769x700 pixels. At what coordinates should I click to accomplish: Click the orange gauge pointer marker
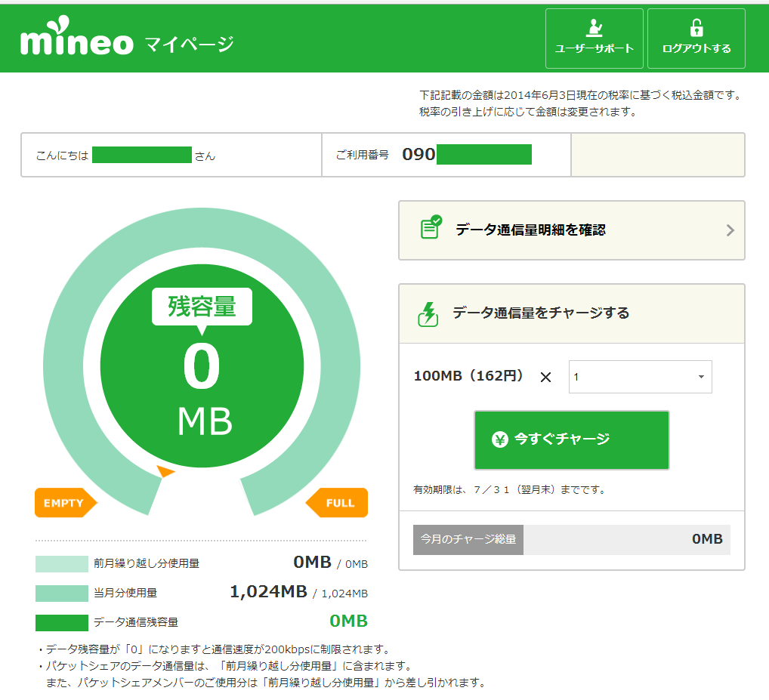click(x=165, y=471)
